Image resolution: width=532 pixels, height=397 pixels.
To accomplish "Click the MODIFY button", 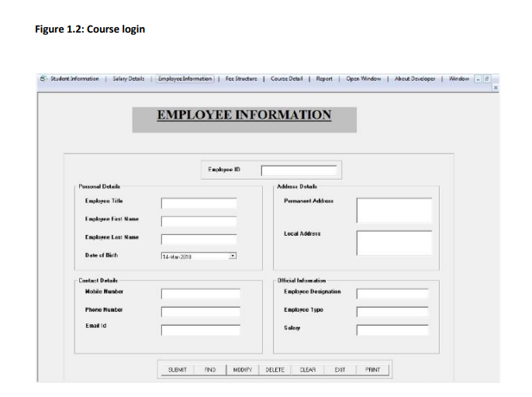I will tap(243, 370).
